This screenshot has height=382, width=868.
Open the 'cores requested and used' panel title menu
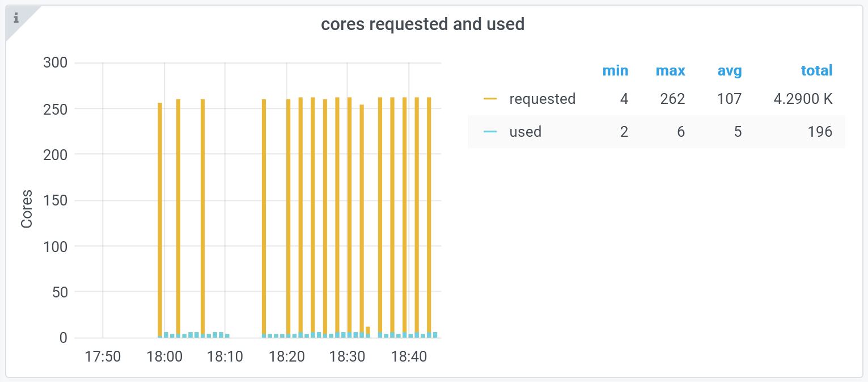(x=422, y=24)
